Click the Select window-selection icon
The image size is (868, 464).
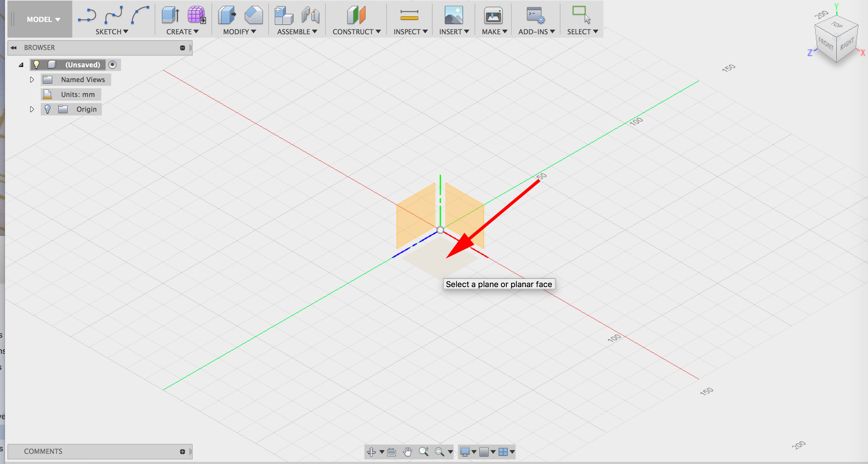pyautogui.click(x=581, y=15)
